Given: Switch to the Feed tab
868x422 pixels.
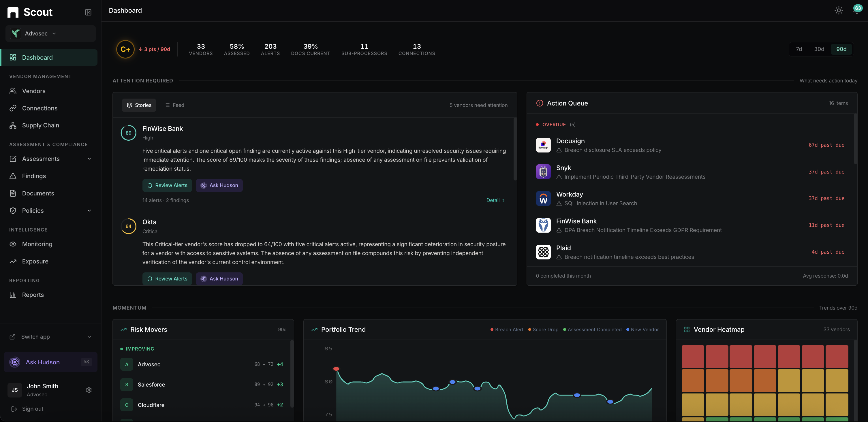Looking at the screenshot, I should 174,105.
